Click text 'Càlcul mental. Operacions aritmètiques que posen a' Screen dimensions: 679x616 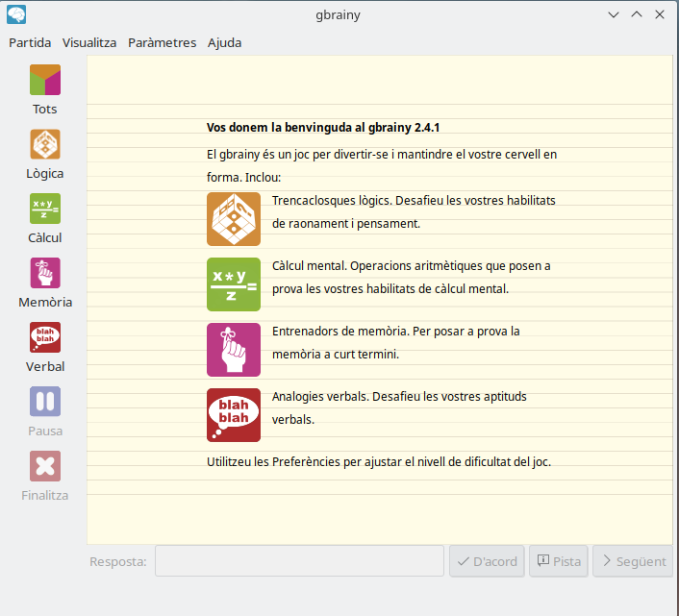tap(411, 266)
